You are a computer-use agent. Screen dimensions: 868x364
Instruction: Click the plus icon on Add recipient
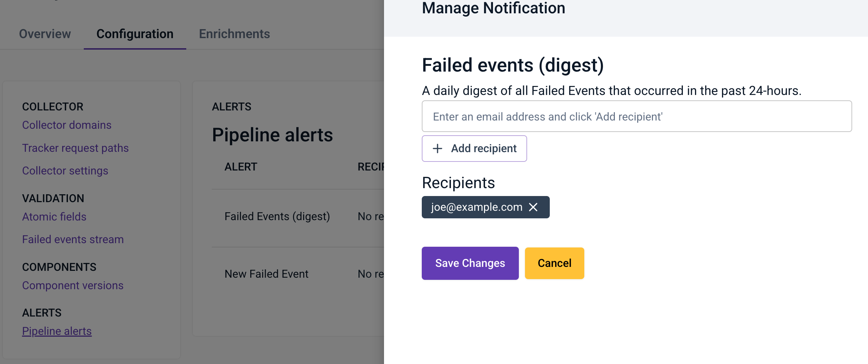(x=437, y=149)
